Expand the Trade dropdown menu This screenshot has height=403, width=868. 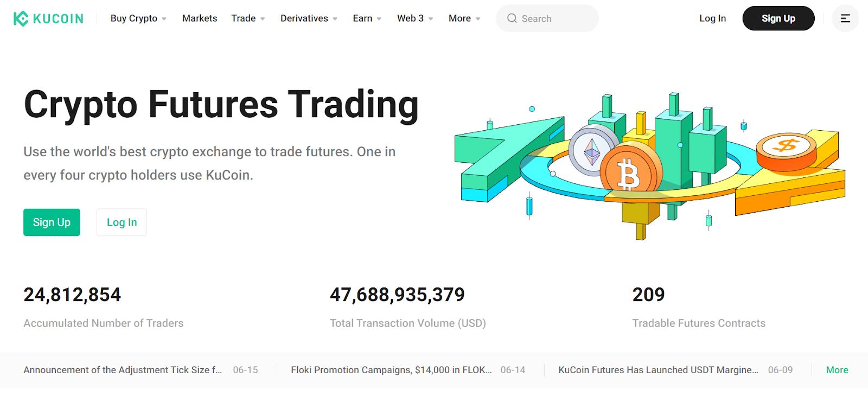pyautogui.click(x=248, y=18)
